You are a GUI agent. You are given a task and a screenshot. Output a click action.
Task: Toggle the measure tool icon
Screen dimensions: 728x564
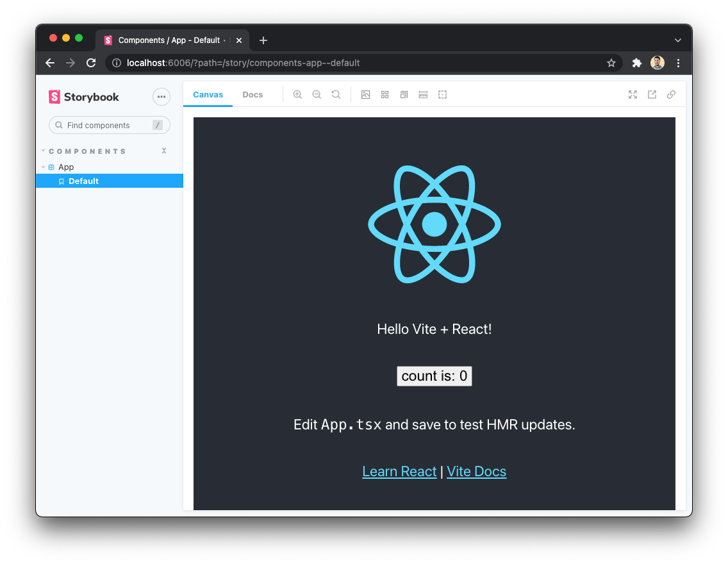click(423, 95)
